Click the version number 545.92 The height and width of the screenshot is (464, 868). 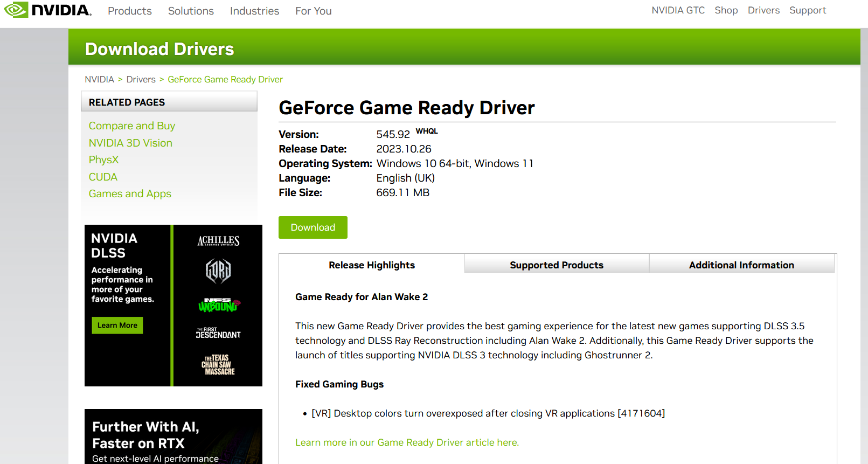pyautogui.click(x=393, y=134)
